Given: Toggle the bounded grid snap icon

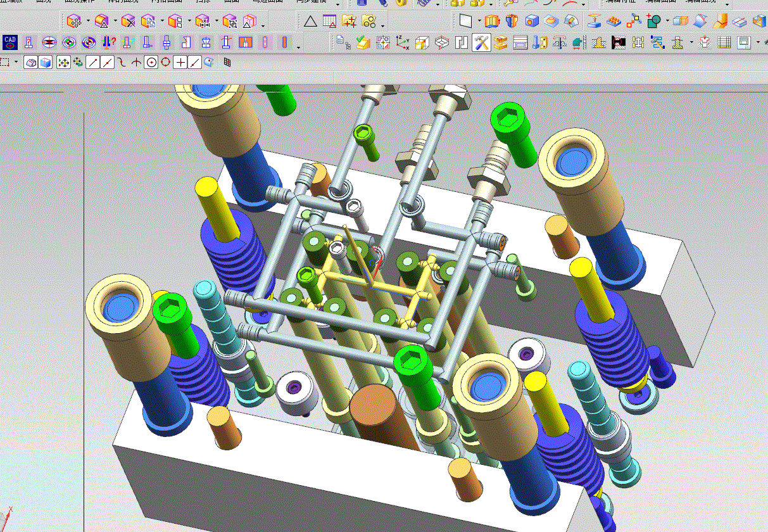Looking at the screenshot, I should [x=227, y=62].
